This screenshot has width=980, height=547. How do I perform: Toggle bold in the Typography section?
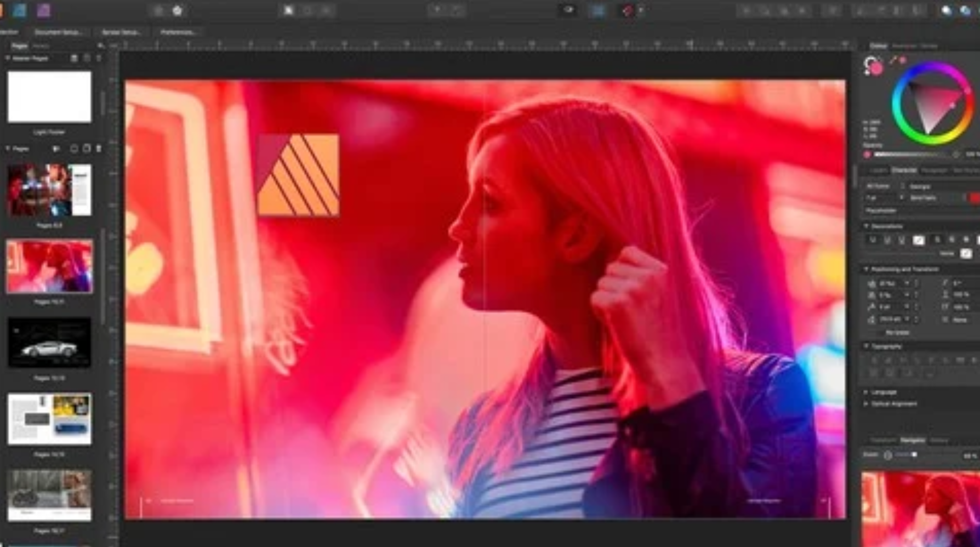coord(874,360)
